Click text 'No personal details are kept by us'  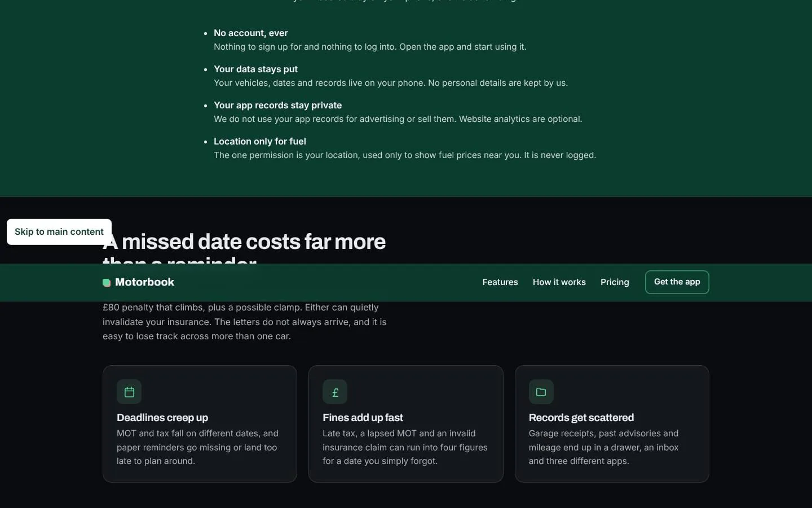[x=498, y=83]
